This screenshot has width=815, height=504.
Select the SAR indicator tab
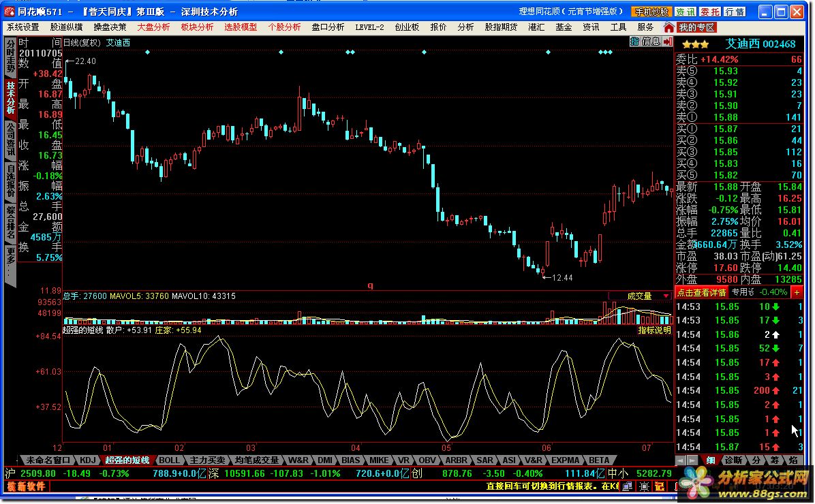(x=485, y=460)
